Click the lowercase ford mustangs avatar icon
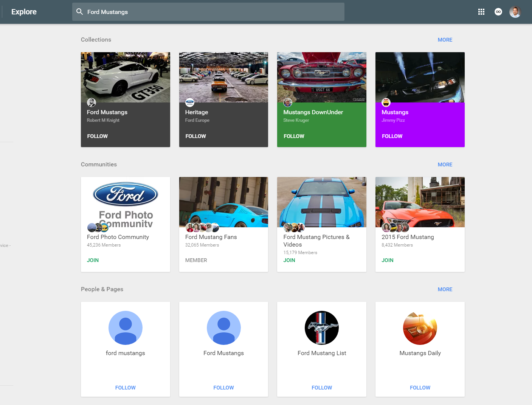 pyautogui.click(x=125, y=328)
